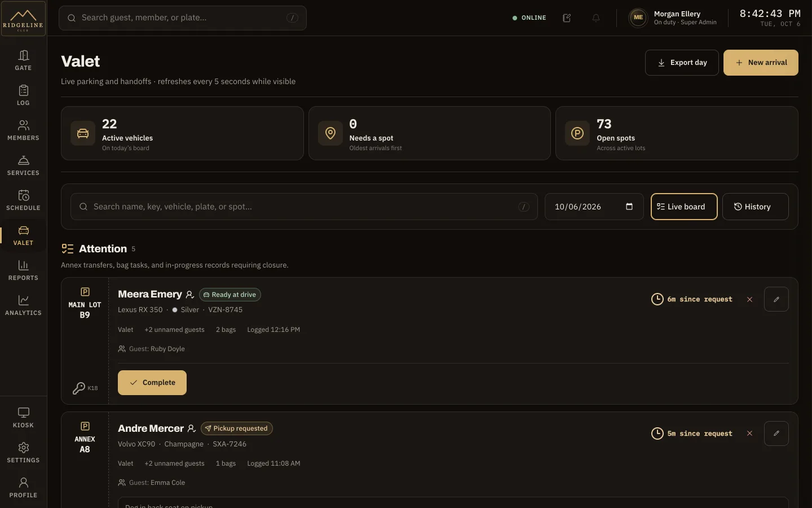
Task: Switch to the History view
Action: click(x=755, y=207)
